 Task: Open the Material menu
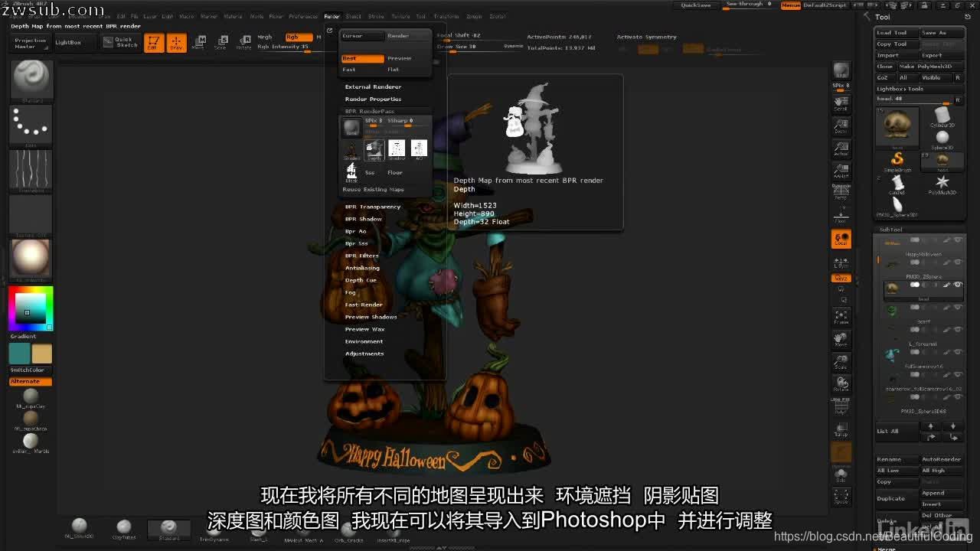233,16
